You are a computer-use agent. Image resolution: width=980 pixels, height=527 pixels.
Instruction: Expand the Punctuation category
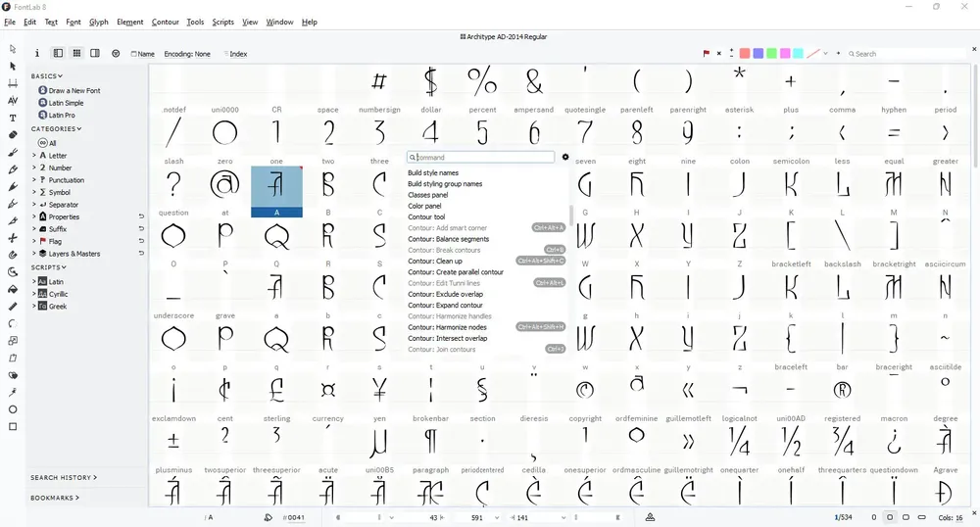point(34,180)
